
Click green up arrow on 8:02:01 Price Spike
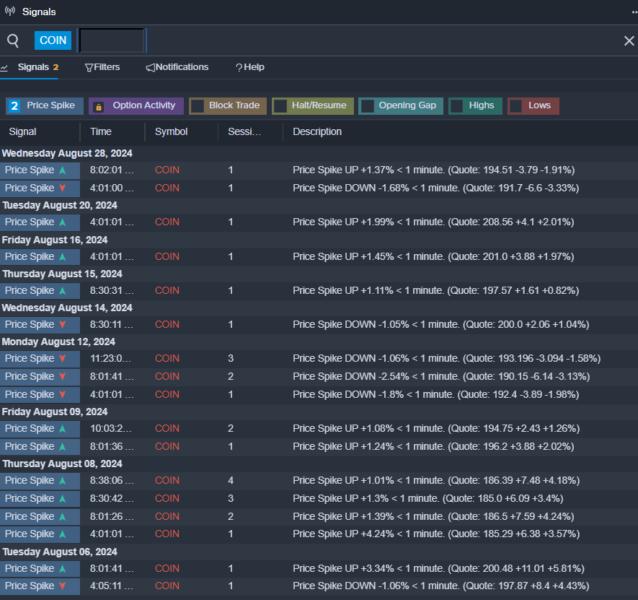coord(62,170)
